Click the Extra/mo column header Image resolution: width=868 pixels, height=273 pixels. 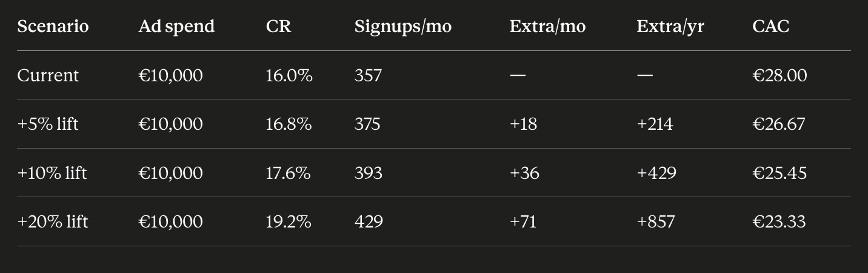[547, 27]
